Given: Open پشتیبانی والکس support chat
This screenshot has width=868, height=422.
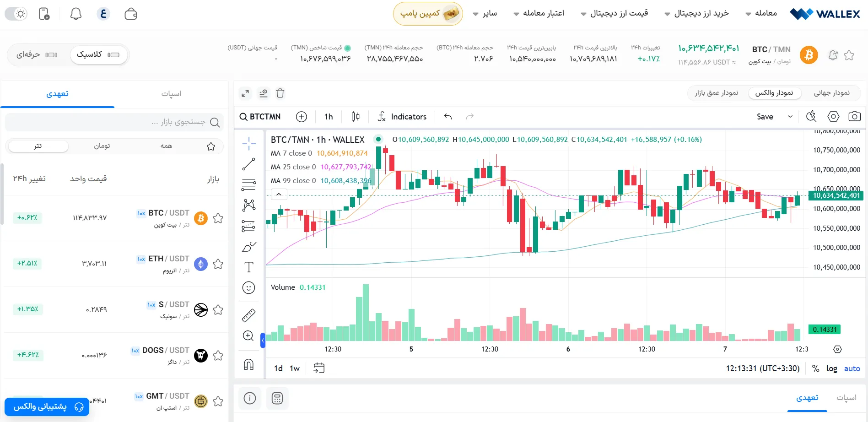Looking at the screenshot, I should click(x=47, y=406).
